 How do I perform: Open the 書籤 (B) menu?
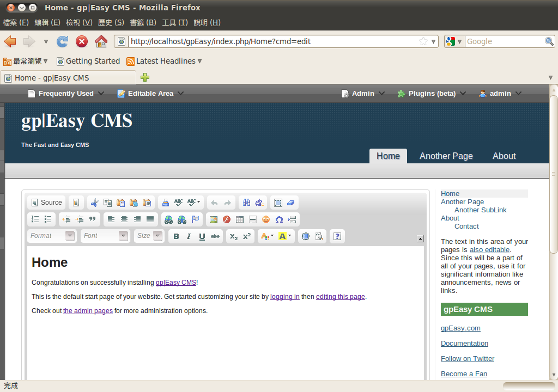pyautogui.click(x=143, y=22)
